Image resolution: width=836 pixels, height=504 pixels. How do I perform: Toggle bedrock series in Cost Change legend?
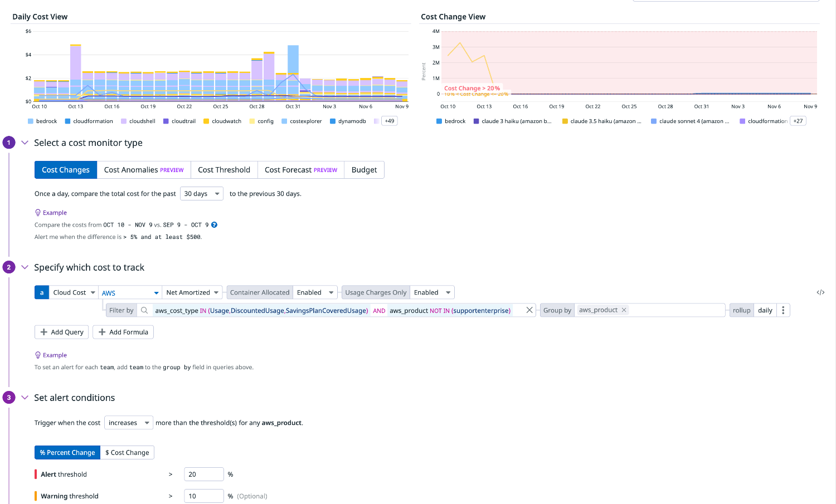pyautogui.click(x=450, y=121)
